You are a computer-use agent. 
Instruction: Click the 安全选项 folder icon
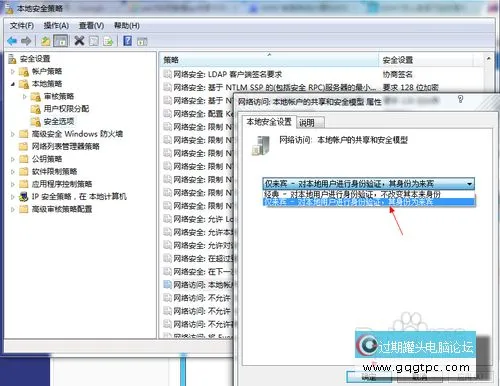click(x=36, y=122)
